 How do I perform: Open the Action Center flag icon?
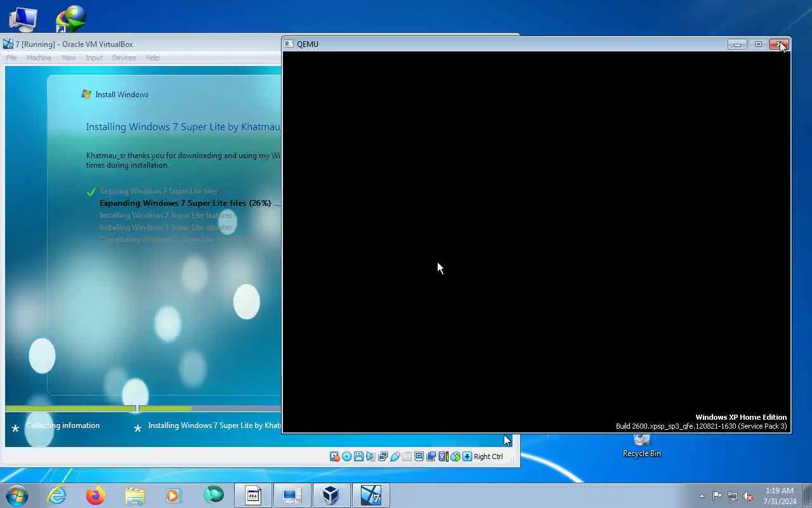click(717, 496)
